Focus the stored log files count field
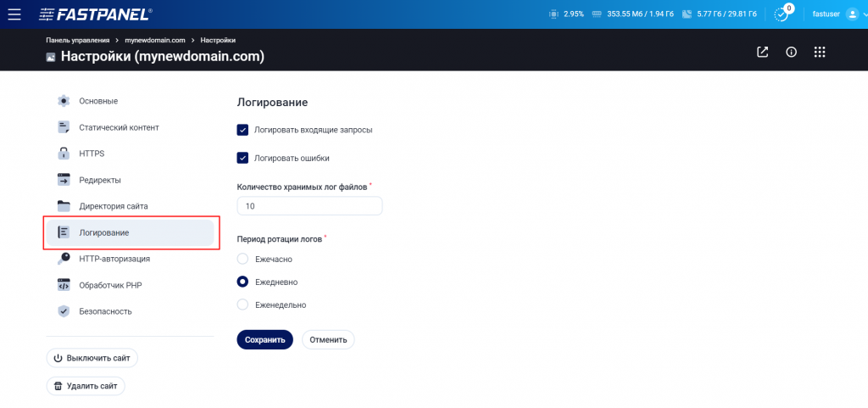This screenshot has height=408, width=868. coord(309,206)
